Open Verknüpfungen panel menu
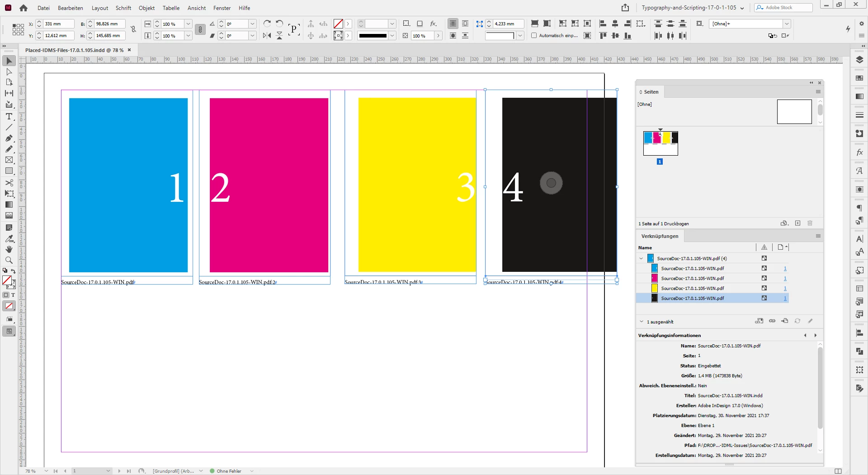This screenshot has width=868, height=475. click(818, 236)
